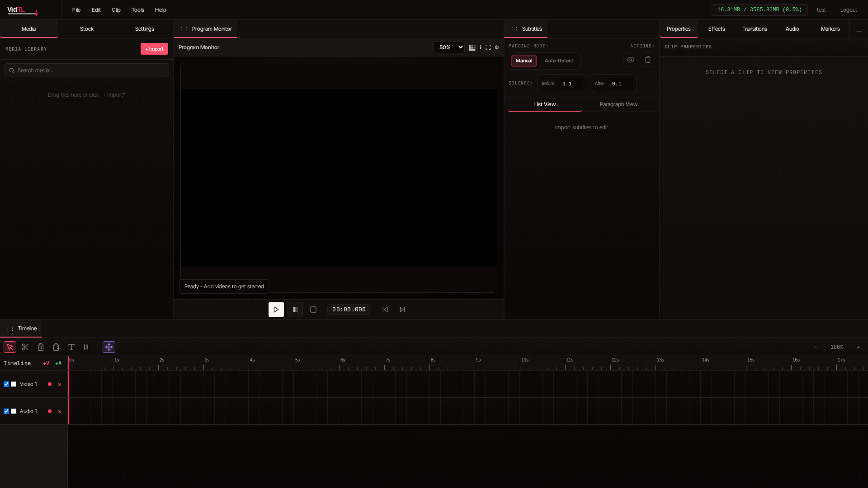The image size is (868, 488).
Task: Open the Transitions tab
Action: [755, 29]
